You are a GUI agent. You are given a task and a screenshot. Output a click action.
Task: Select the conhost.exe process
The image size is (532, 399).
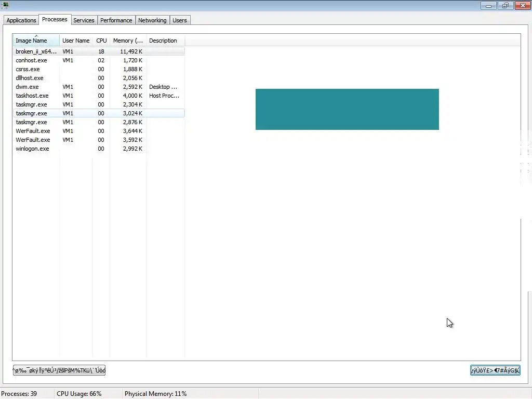(x=99, y=60)
